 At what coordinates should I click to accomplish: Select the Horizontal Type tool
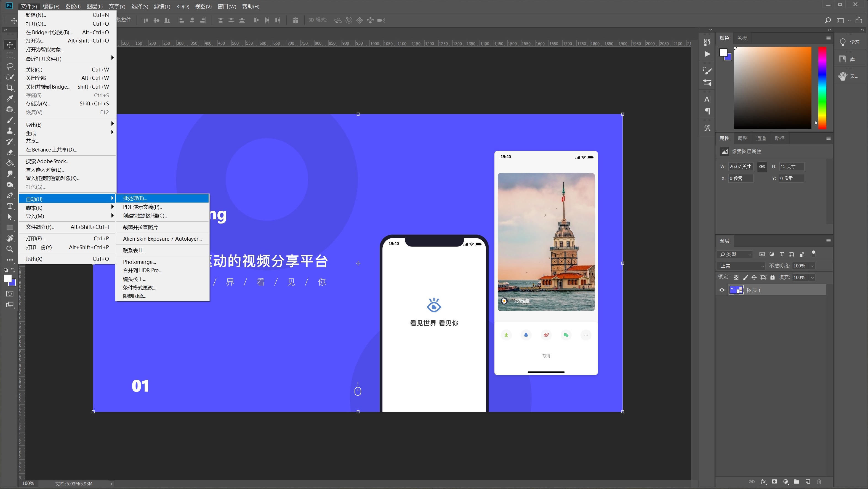click(x=10, y=206)
